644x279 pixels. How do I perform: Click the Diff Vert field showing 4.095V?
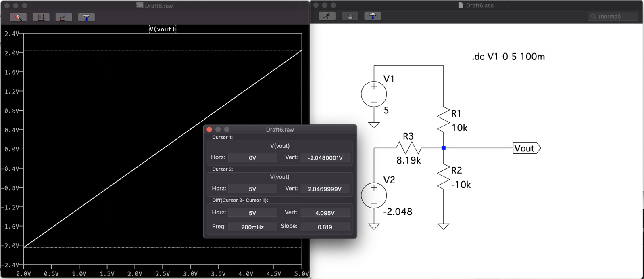point(325,212)
